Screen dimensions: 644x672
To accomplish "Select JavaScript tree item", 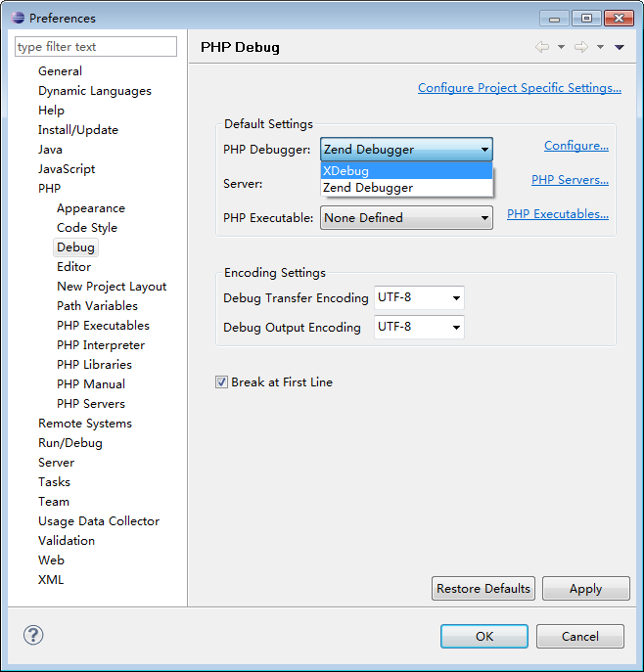I will click(x=67, y=169).
